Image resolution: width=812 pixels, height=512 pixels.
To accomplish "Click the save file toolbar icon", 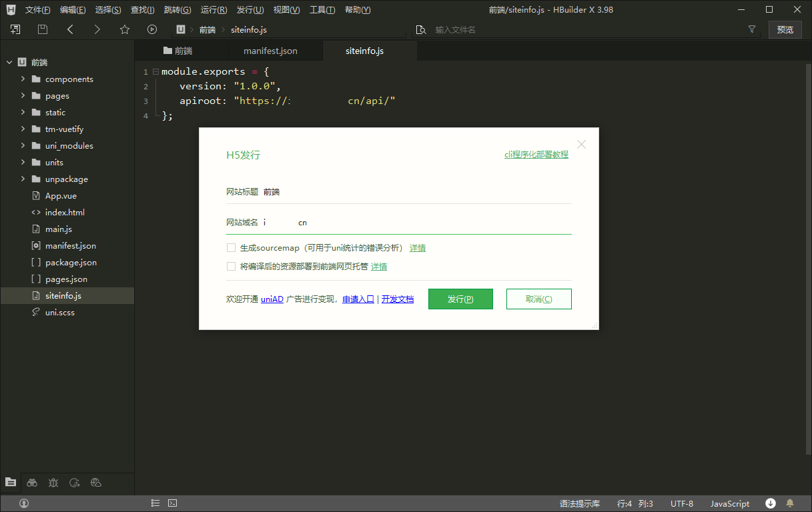I will 43,29.
